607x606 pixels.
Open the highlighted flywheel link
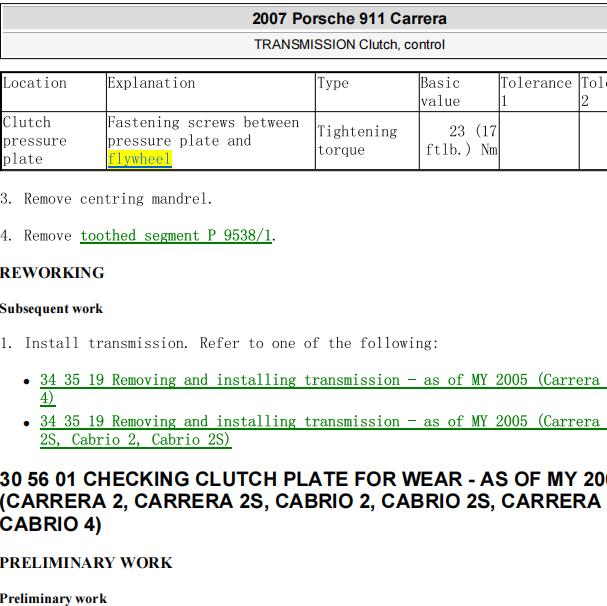tap(139, 159)
